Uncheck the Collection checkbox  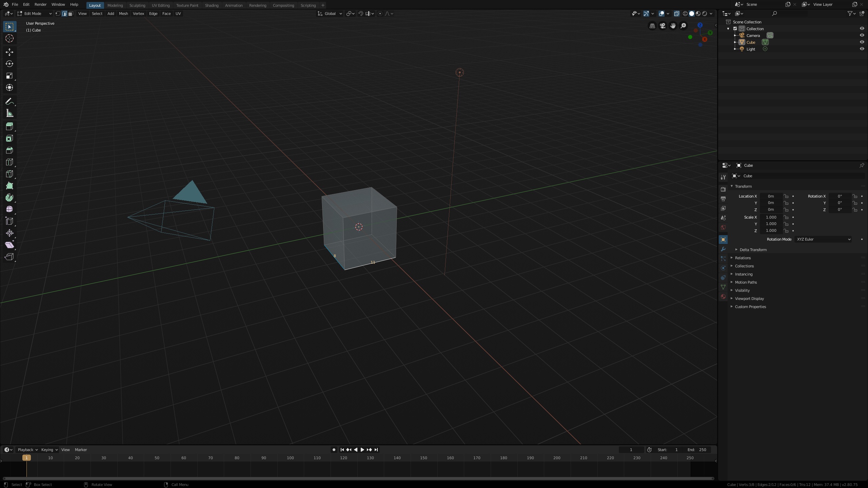[x=735, y=29]
